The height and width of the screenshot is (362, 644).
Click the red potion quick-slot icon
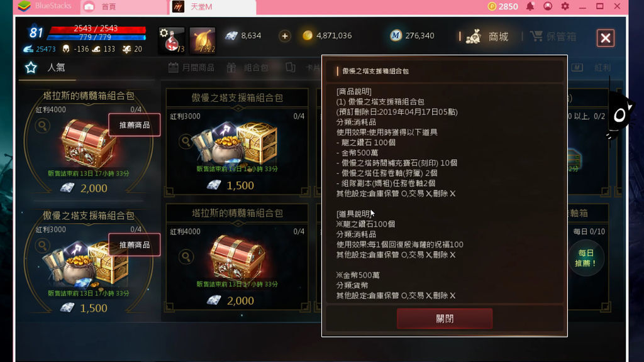click(x=172, y=41)
